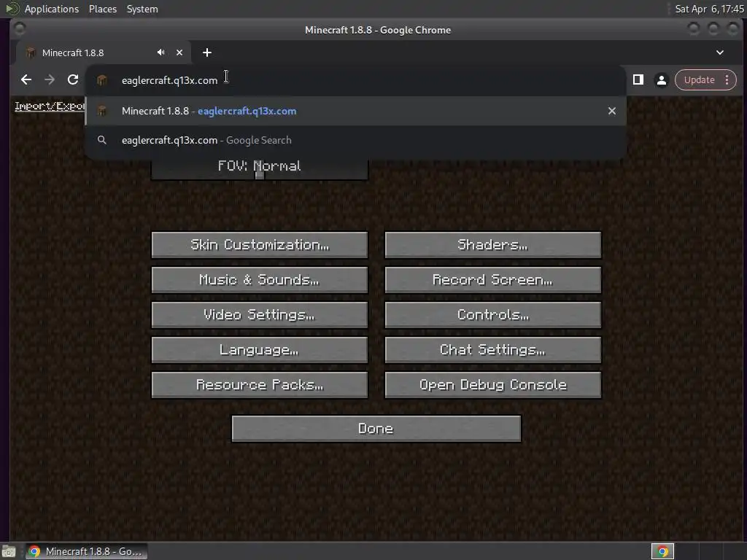Image resolution: width=747 pixels, height=560 pixels.
Task: Open Skin Customization settings
Action: pyautogui.click(x=259, y=245)
